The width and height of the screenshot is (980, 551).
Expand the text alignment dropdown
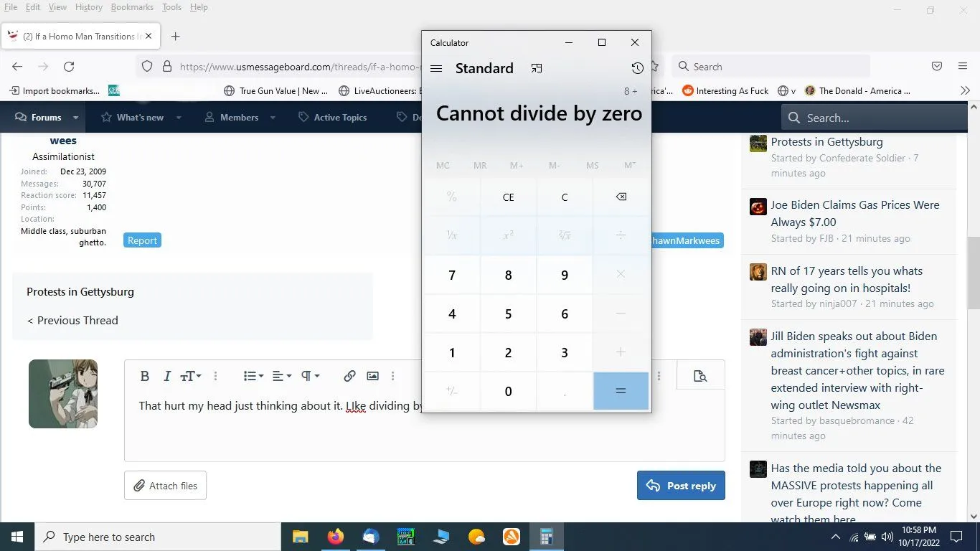click(282, 376)
